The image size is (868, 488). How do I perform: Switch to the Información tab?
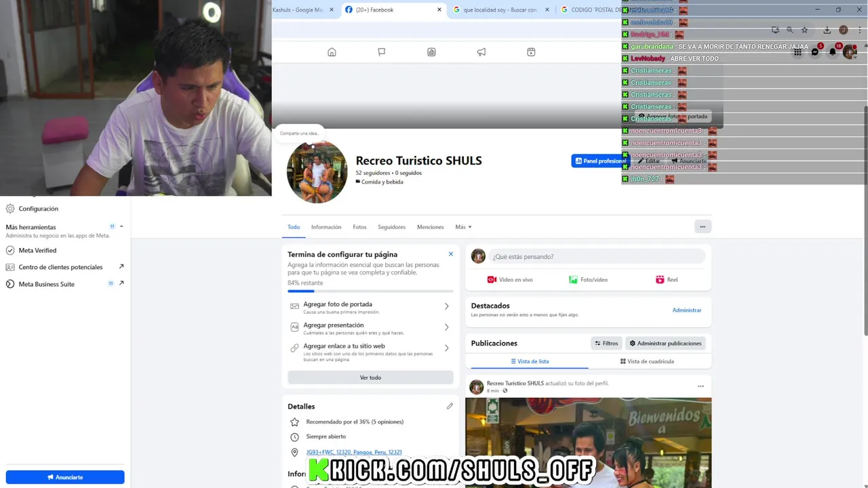click(326, 227)
